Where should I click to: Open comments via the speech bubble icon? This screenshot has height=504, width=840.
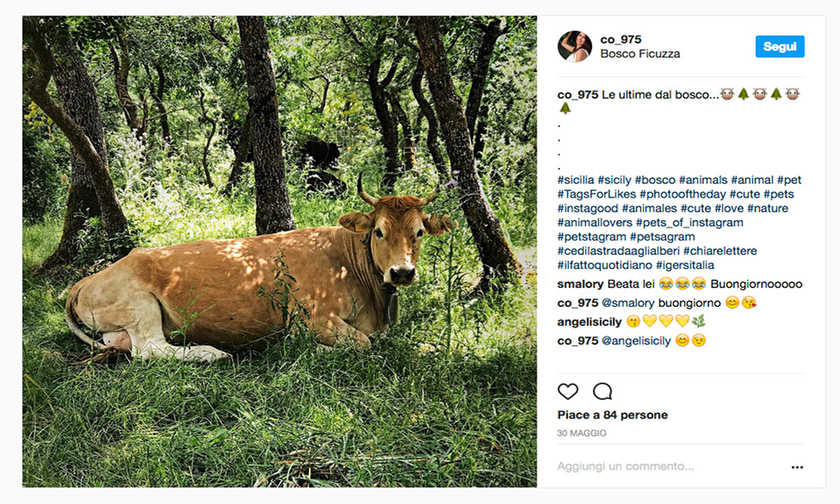pyautogui.click(x=602, y=392)
